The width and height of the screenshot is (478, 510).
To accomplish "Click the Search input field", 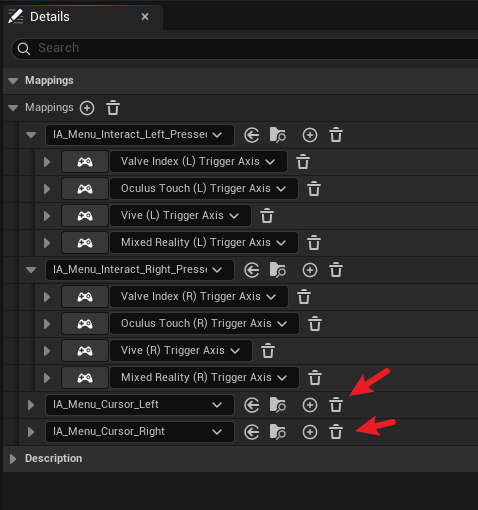I will click(245, 48).
